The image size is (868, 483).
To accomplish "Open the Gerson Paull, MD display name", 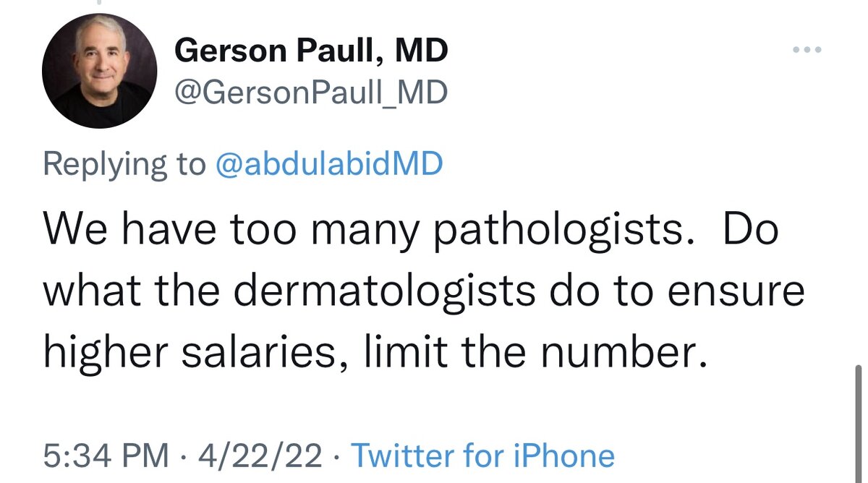I will 312,51.
